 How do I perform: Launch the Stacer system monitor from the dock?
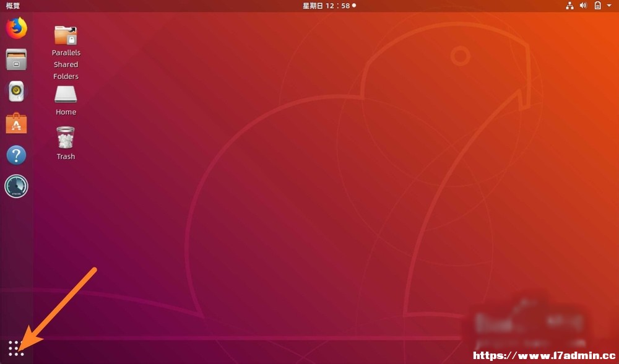(x=16, y=186)
